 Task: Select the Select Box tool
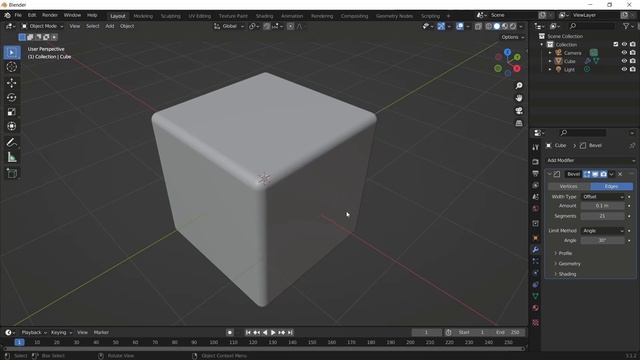(11, 53)
